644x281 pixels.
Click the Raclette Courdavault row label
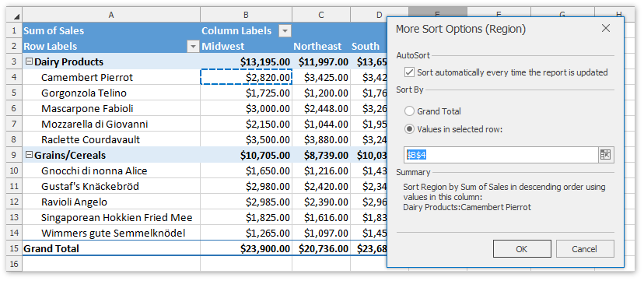pyautogui.click(x=111, y=139)
